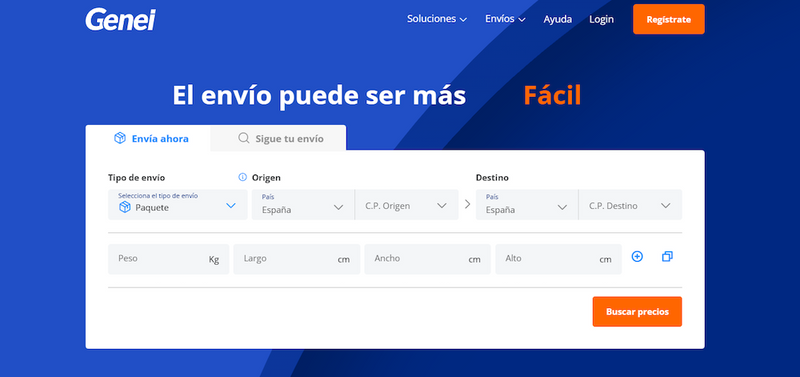Click the 'Tipo de envío' label

(136, 178)
